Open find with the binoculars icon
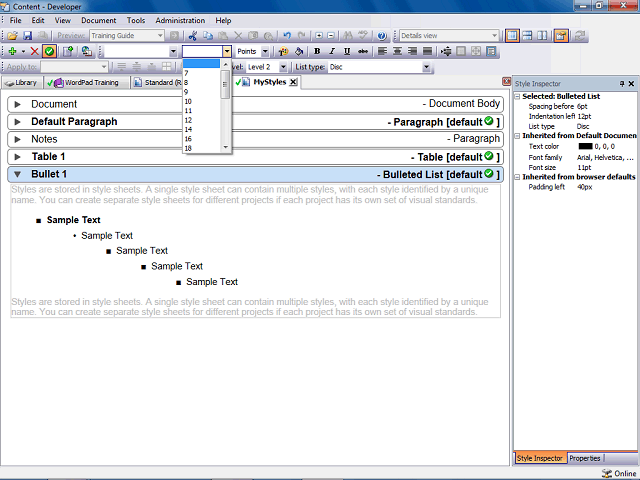 348,36
